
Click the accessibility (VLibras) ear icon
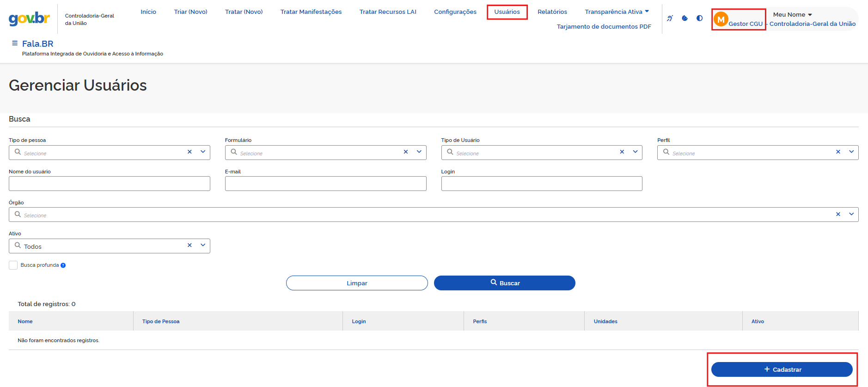670,18
